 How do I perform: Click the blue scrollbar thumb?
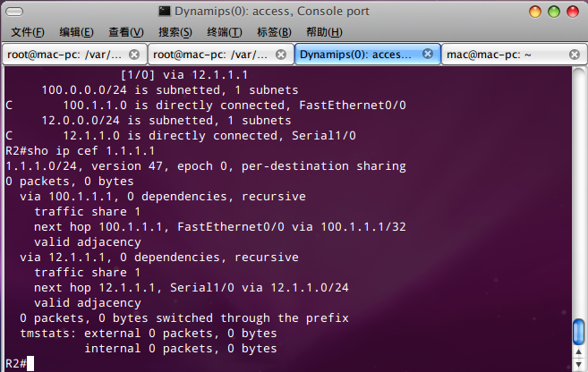click(579, 331)
